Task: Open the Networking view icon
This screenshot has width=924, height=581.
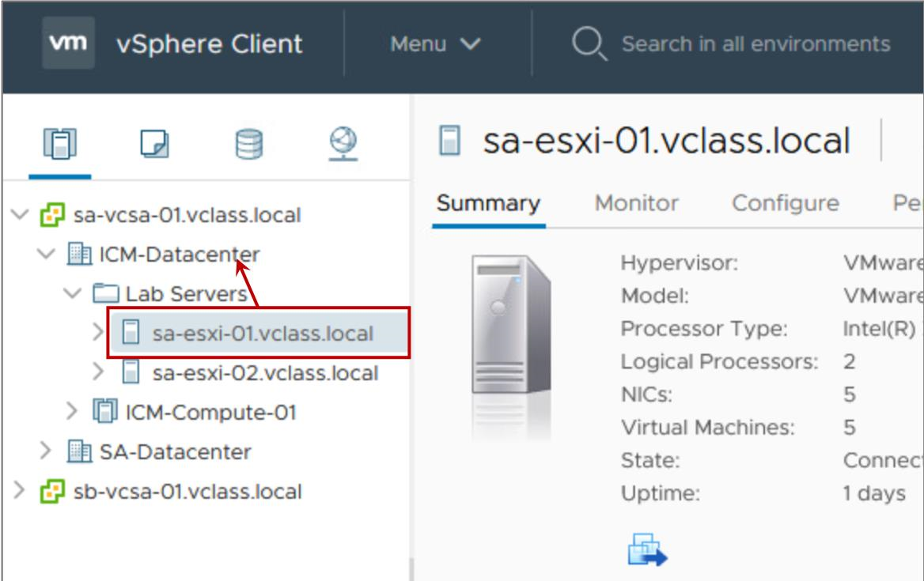Action: pos(343,144)
